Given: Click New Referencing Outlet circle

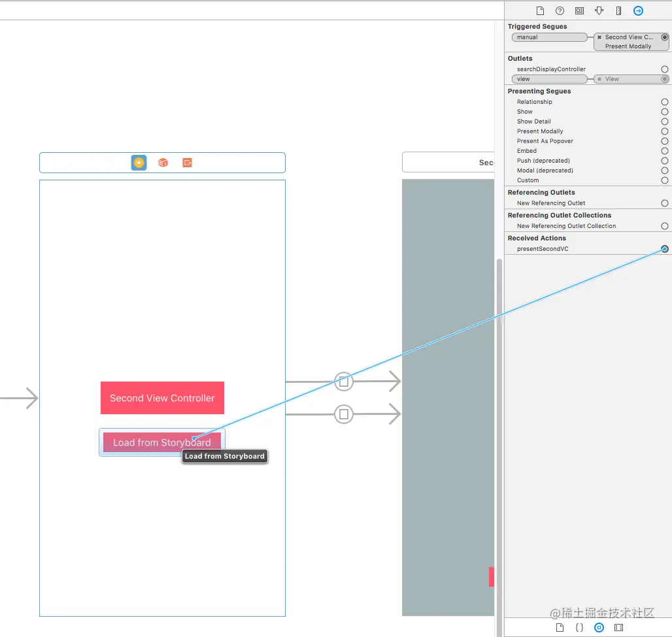Looking at the screenshot, I should [x=664, y=203].
